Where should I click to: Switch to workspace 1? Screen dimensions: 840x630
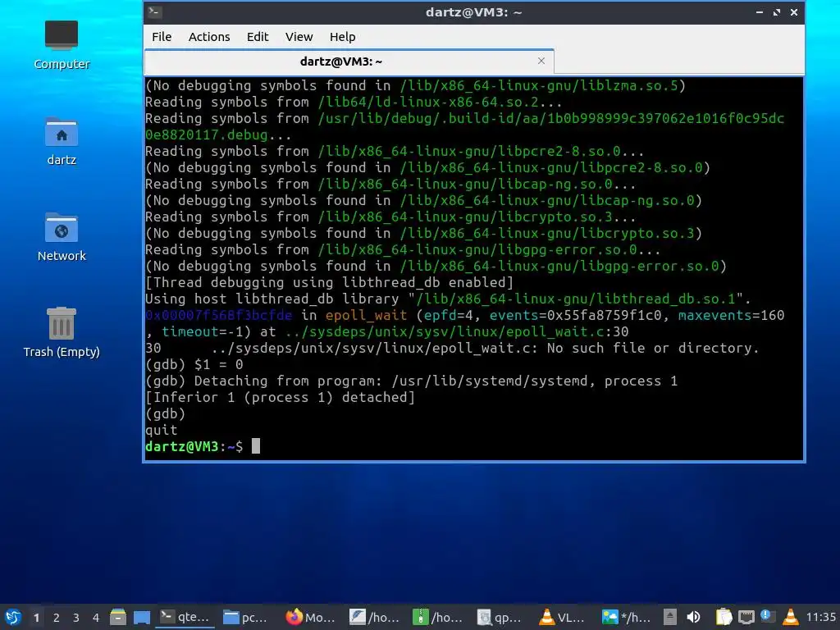(x=36, y=618)
